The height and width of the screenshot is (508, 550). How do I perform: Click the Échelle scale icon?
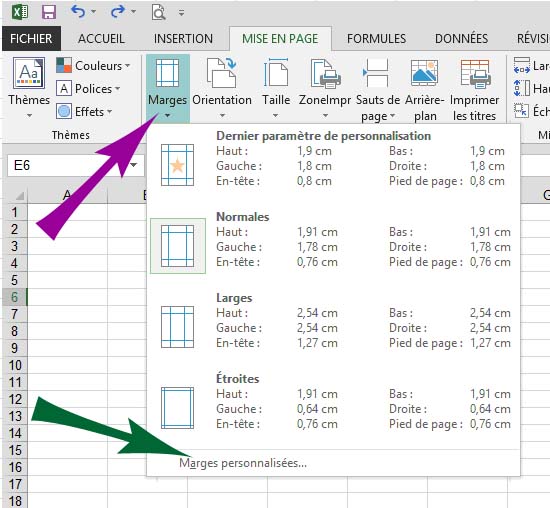pyautogui.click(x=521, y=111)
